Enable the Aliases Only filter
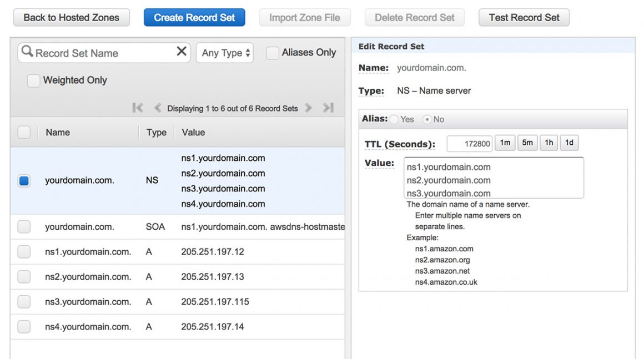Screen dimensions: 644x359 point(272,52)
